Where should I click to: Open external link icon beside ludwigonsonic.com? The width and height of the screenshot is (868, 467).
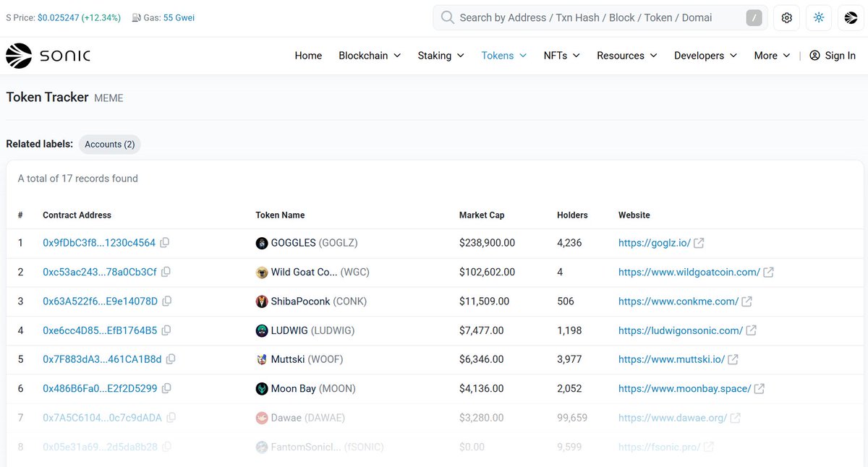(751, 330)
